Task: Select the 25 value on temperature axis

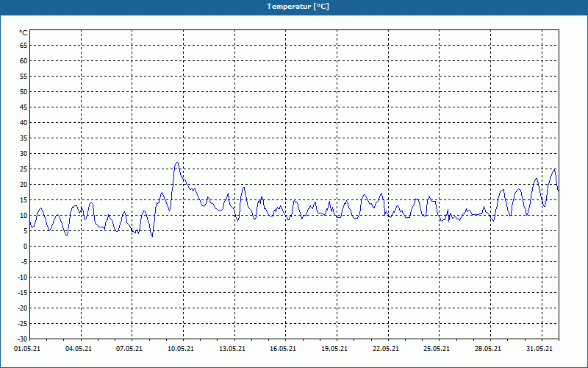Action: [x=24, y=169]
